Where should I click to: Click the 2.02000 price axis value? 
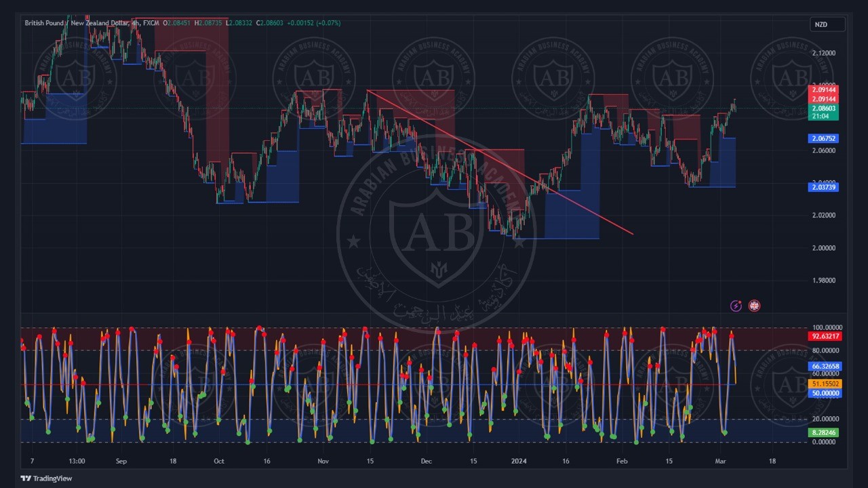[823, 216]
